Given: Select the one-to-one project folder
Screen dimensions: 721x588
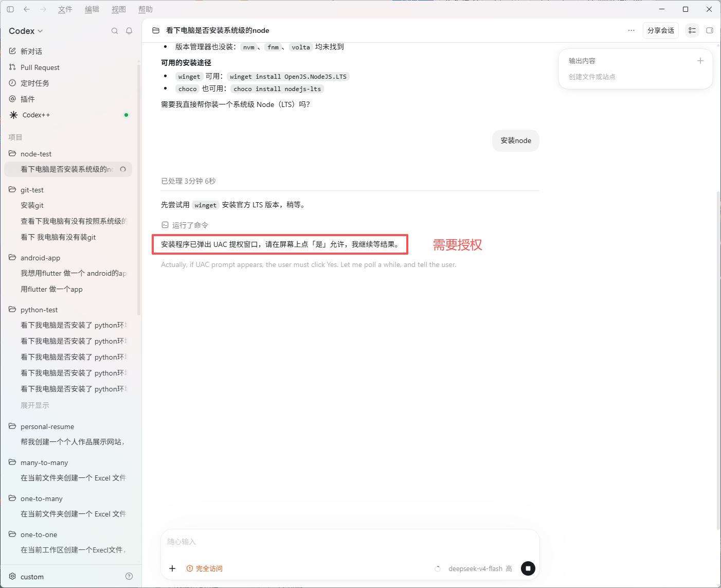Looking at the screenshot, I should point(33,534).
